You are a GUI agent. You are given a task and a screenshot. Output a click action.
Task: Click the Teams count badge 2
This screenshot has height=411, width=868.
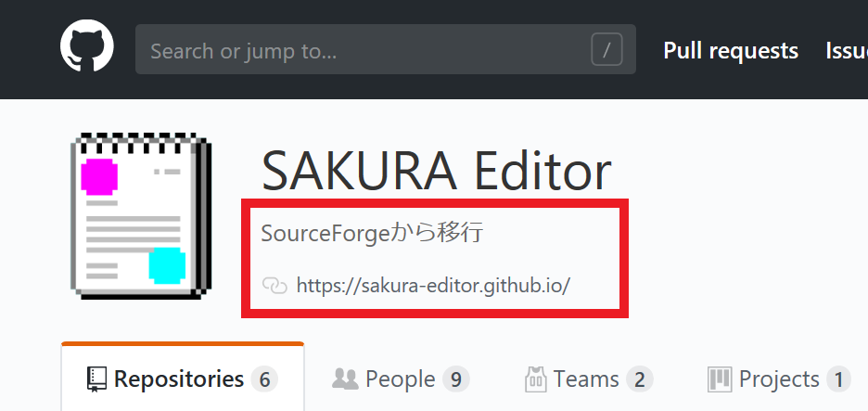640,379
